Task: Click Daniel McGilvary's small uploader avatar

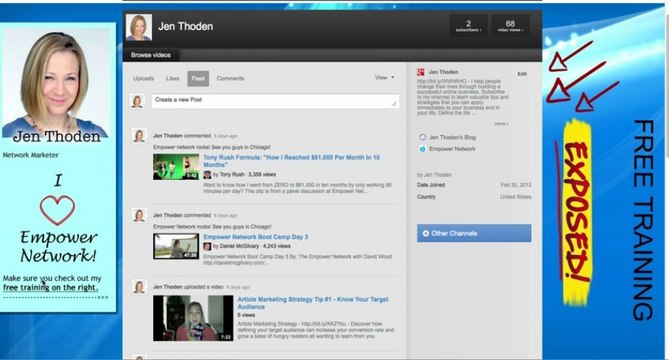Action: [207, 247]
